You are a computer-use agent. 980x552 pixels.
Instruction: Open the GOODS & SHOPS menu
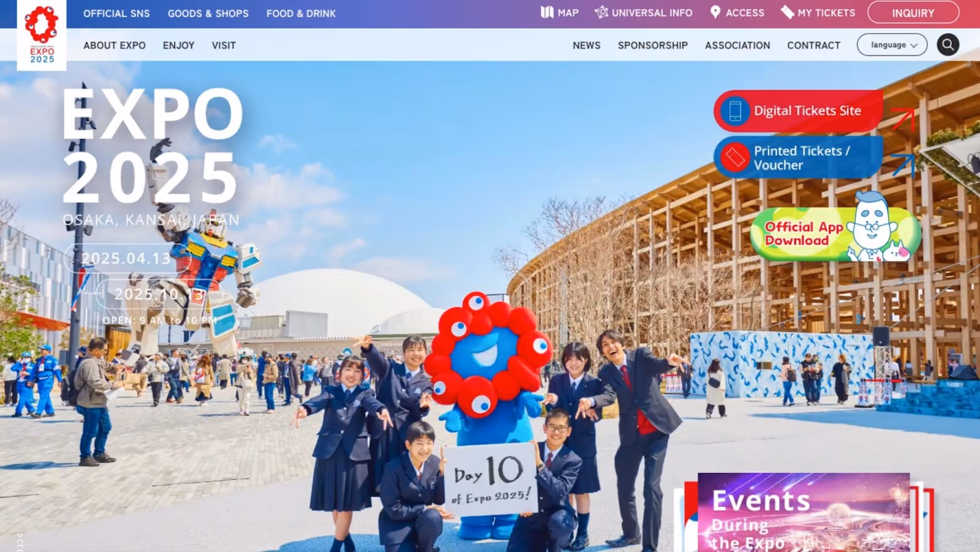point(208,13)
